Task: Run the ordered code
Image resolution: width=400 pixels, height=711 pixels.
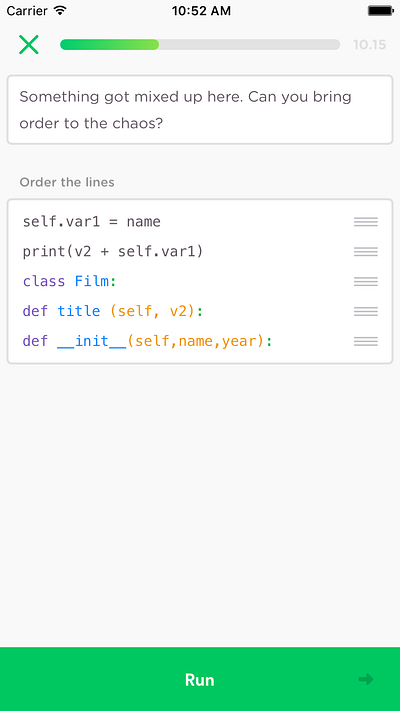Action: [x=200, y=679]
